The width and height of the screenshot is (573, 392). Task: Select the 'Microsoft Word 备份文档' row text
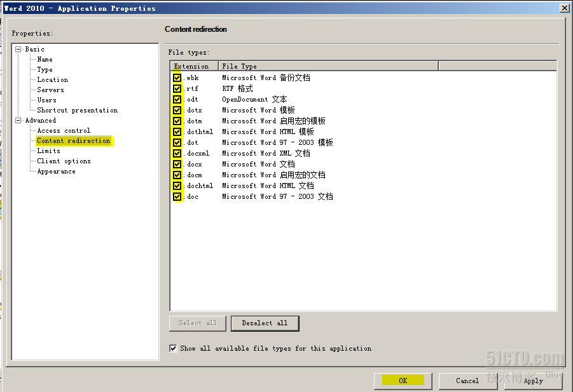pyautogui.click(x=266, y=78)
